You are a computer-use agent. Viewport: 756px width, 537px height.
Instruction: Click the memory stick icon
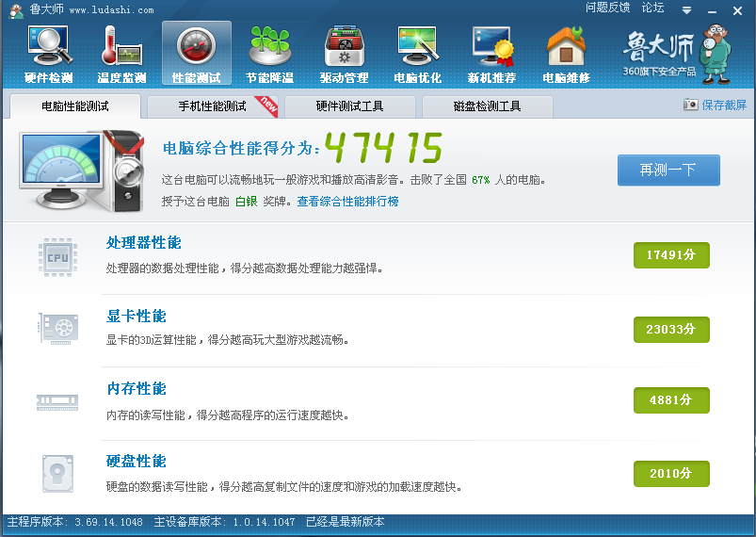coord(57,402)
